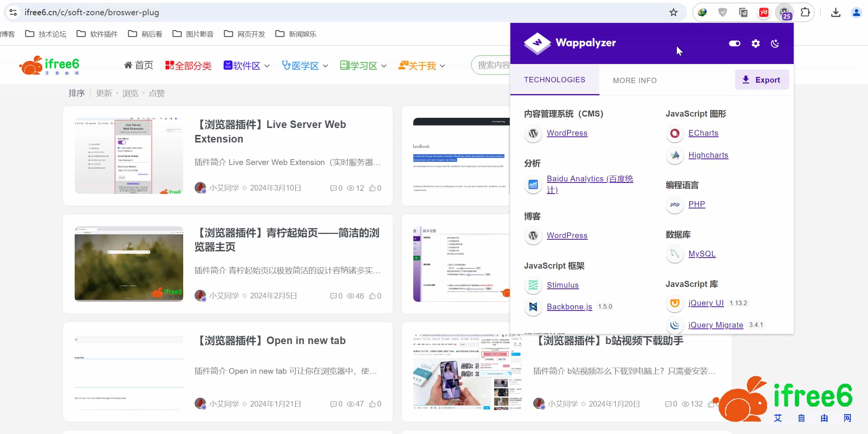Click the ECharts technology icon

click(675, 133)
